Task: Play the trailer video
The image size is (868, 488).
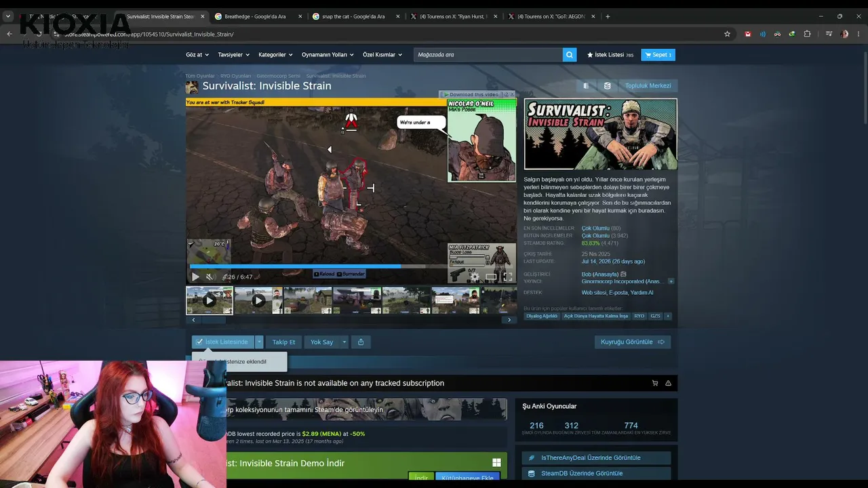Action: pos(195,277)
